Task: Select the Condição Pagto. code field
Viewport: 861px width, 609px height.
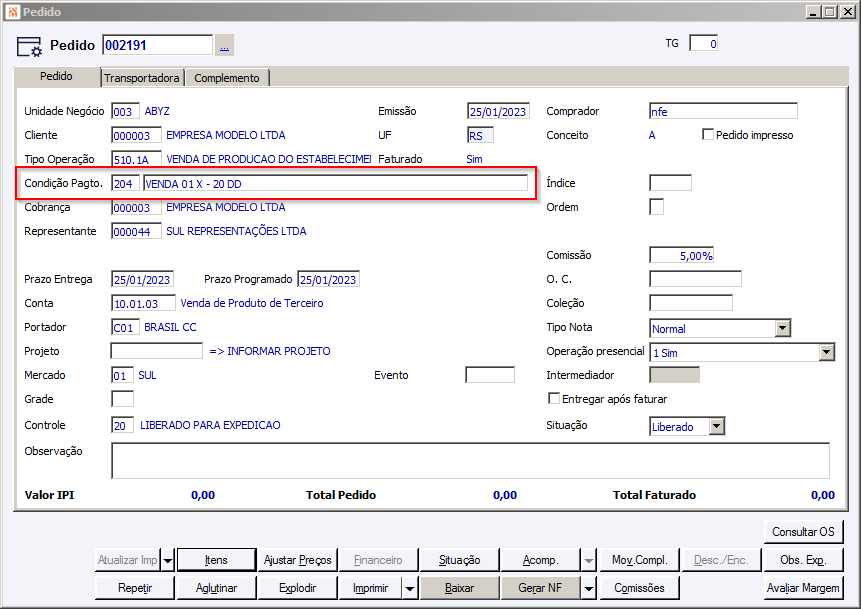Action: click(x=125, y=183)
